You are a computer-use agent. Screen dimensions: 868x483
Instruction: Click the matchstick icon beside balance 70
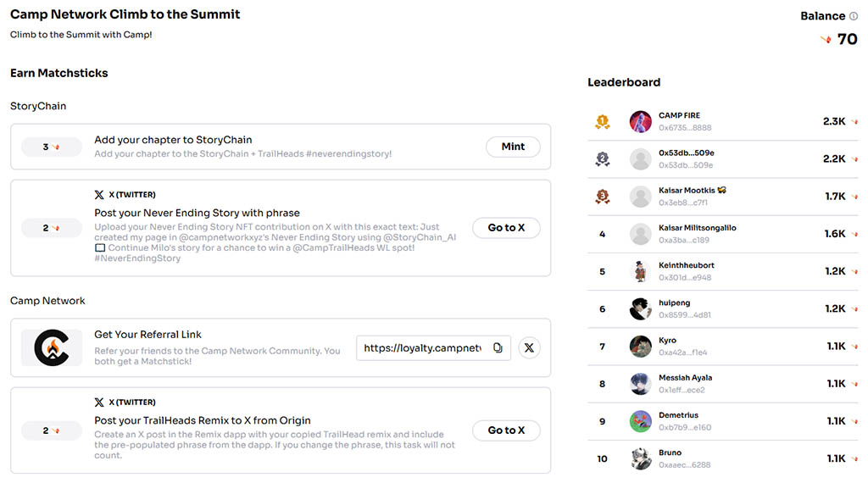(x=826, y=39)
